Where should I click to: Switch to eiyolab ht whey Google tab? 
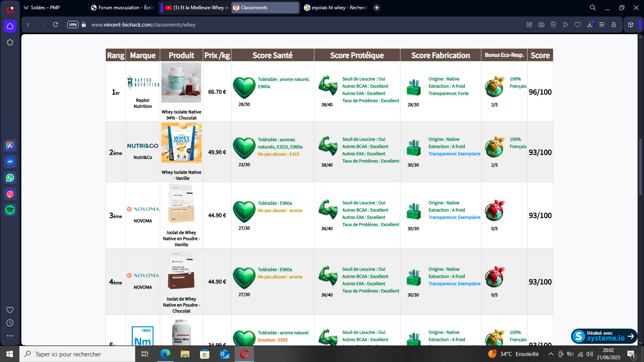click(336, 8)
